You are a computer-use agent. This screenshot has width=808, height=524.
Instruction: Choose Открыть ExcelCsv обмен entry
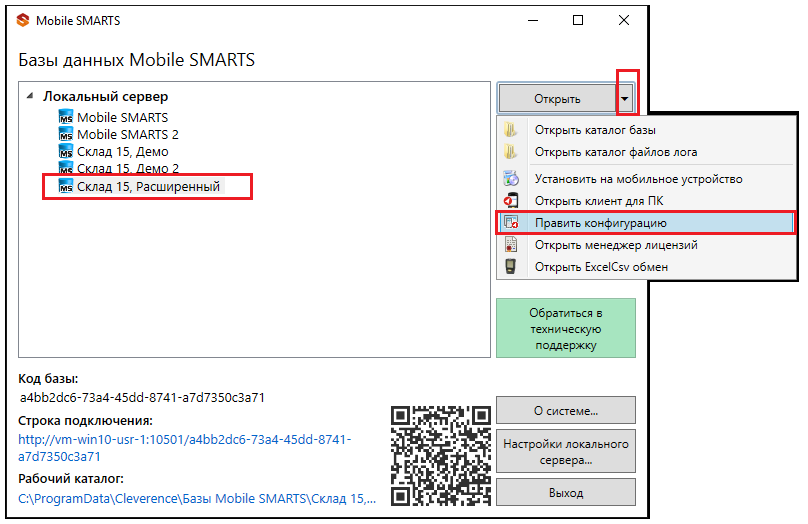(x=646, y=266)
